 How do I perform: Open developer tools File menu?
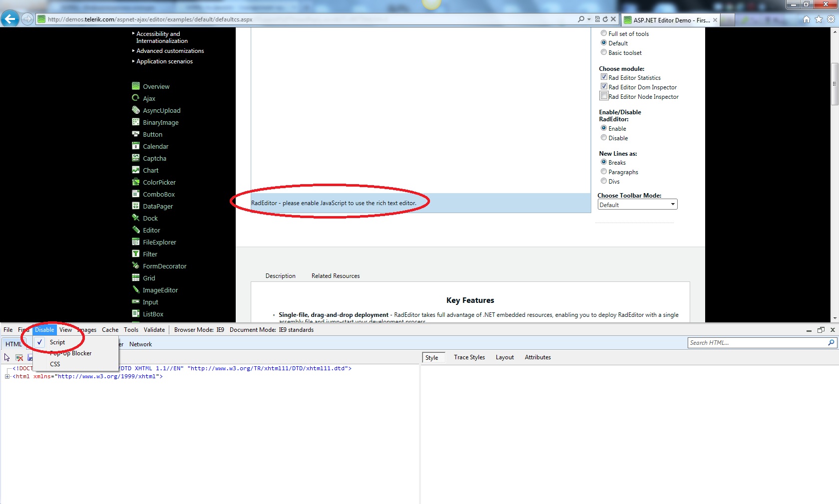point(8,330)
